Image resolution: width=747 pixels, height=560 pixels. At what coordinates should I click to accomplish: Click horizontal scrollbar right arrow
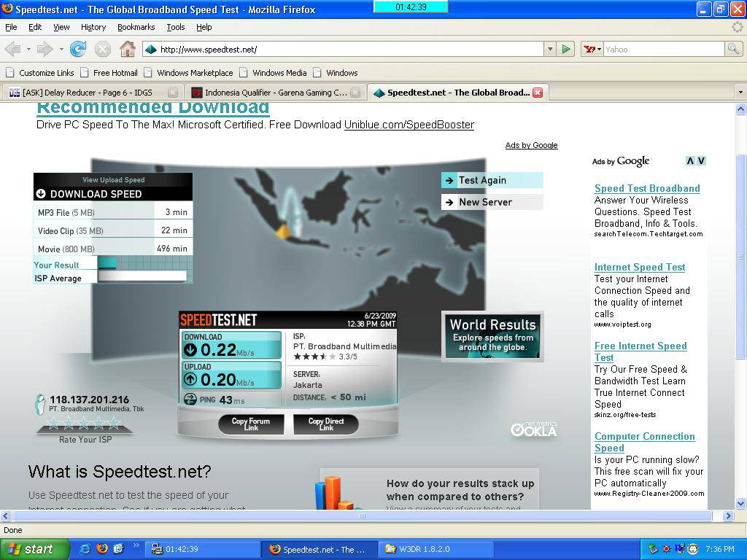tap(727, 516)
